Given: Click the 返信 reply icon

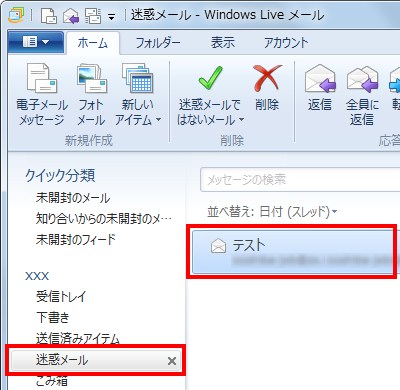Looking at the screenshot, I should (x=320, y=88).
